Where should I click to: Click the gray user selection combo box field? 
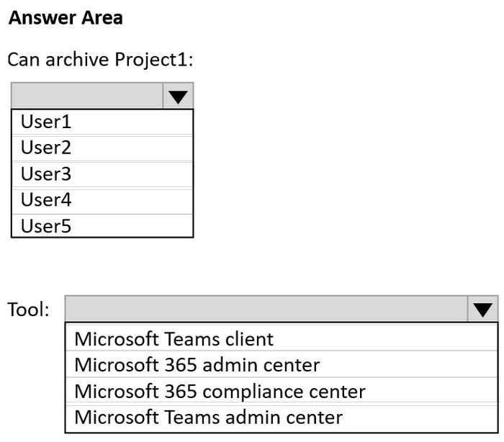pos(87,96)
